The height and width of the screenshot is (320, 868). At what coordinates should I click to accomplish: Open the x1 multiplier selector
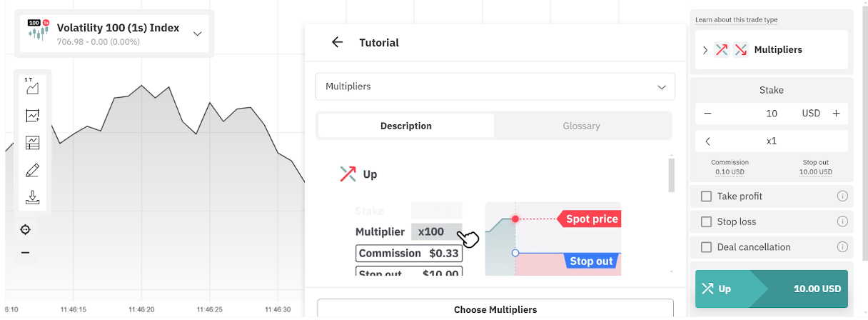(772, 141)
